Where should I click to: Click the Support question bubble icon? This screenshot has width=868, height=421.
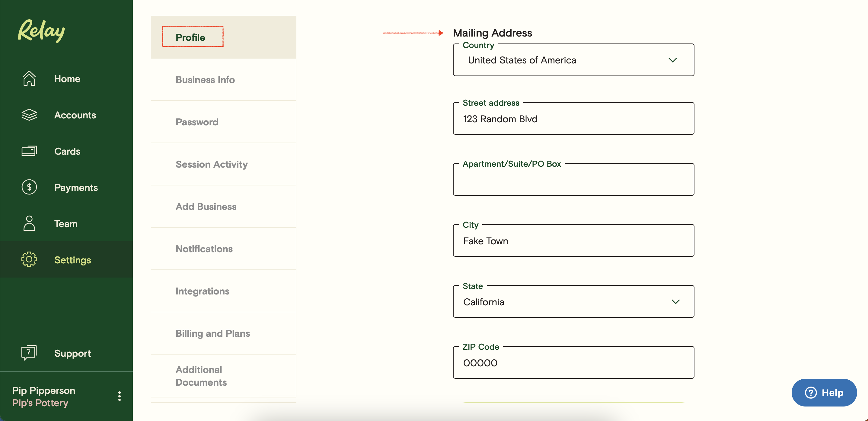coord(29,352)
